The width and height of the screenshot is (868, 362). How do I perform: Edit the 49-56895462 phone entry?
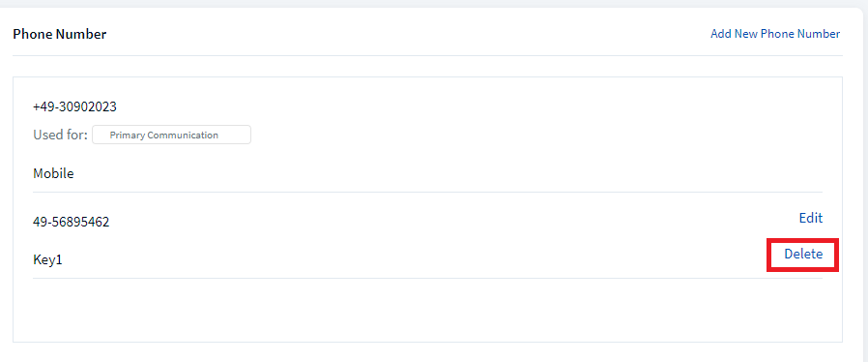810,218
